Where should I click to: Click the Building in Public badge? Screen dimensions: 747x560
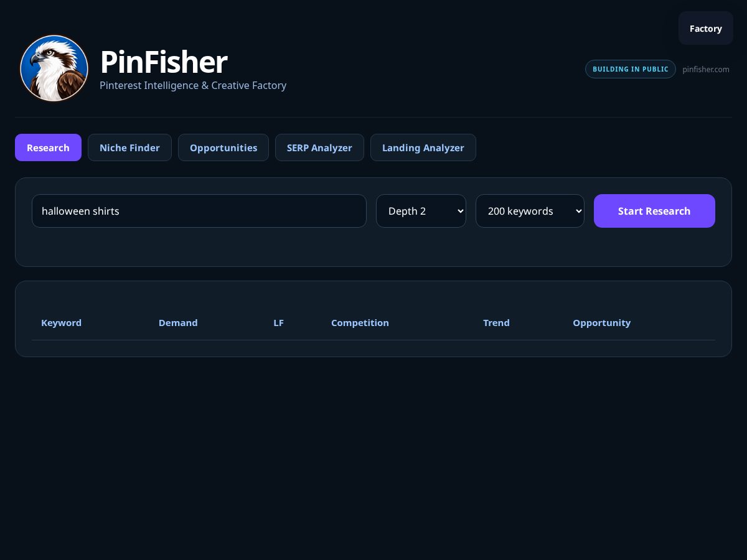click(631, 69)
